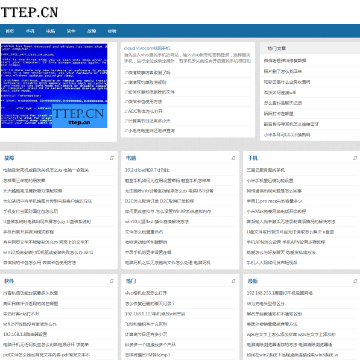
Task: Open the wps在文字上 article in 最新
Action: pos(291,334)
